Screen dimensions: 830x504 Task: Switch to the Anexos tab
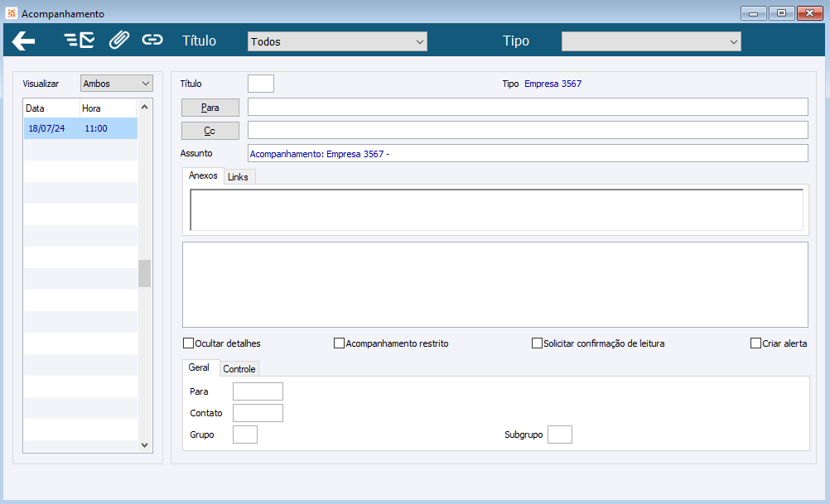203,175
